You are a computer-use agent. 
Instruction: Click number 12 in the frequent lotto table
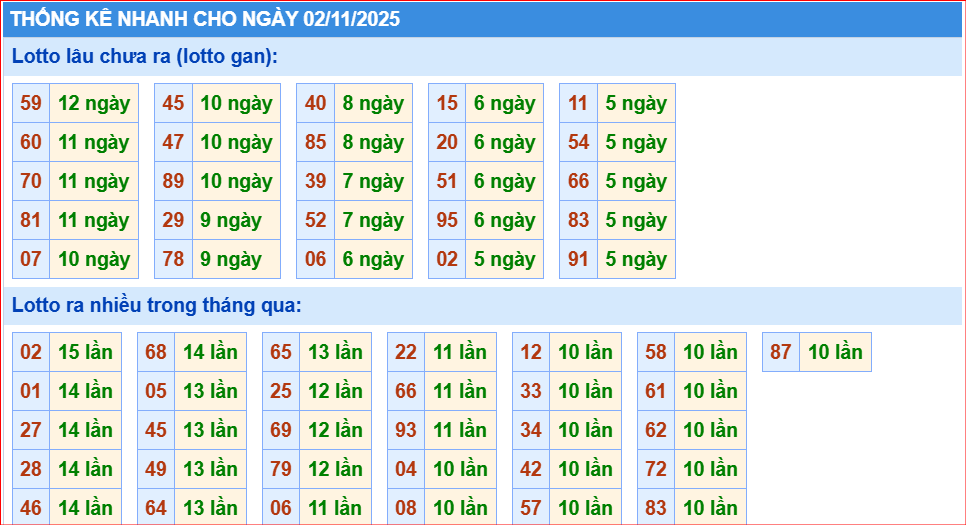[531, 352]
